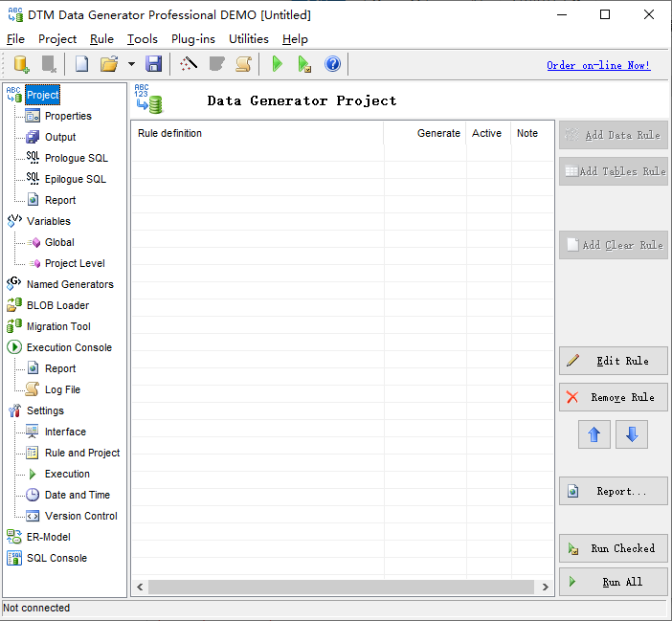The height and width of the screenshot is (621, 672).
Task: Create a new project with blank page icon
Action: (x=82, y=64)
